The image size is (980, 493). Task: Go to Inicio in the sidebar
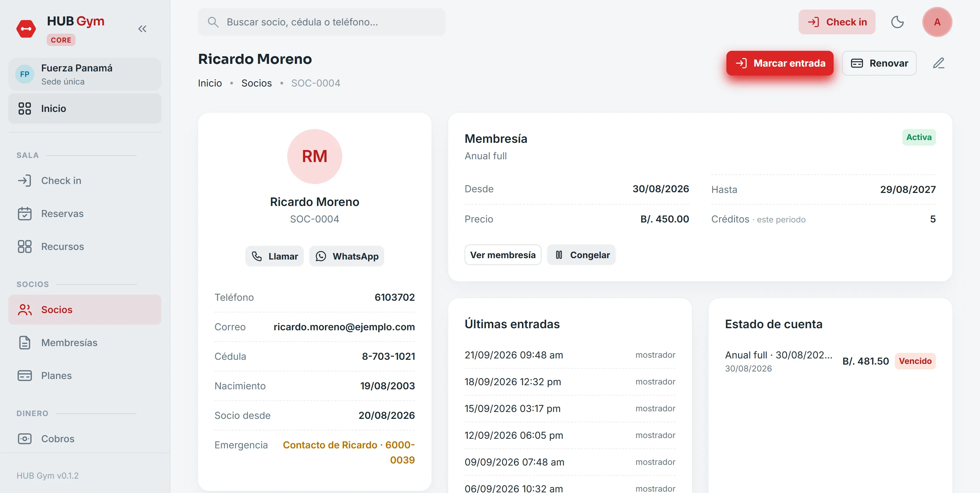[x=85, y=108]
